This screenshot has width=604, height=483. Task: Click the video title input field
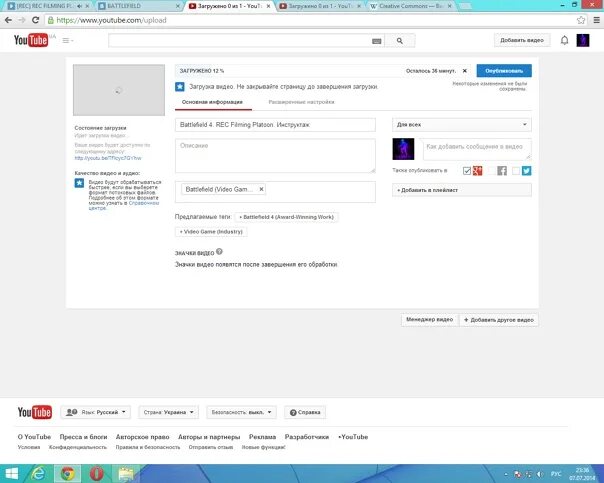pyautogui.click(x=275, y=125)
